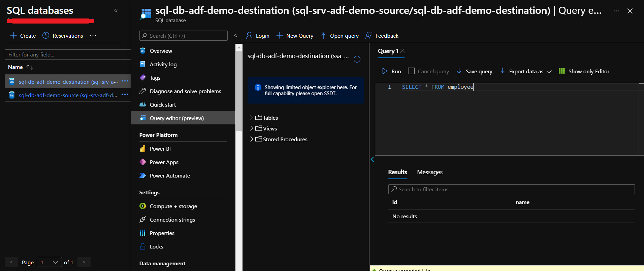Open Connection strings icon
The height and width of the screenshot is (271, 644).
pos(143,220)
